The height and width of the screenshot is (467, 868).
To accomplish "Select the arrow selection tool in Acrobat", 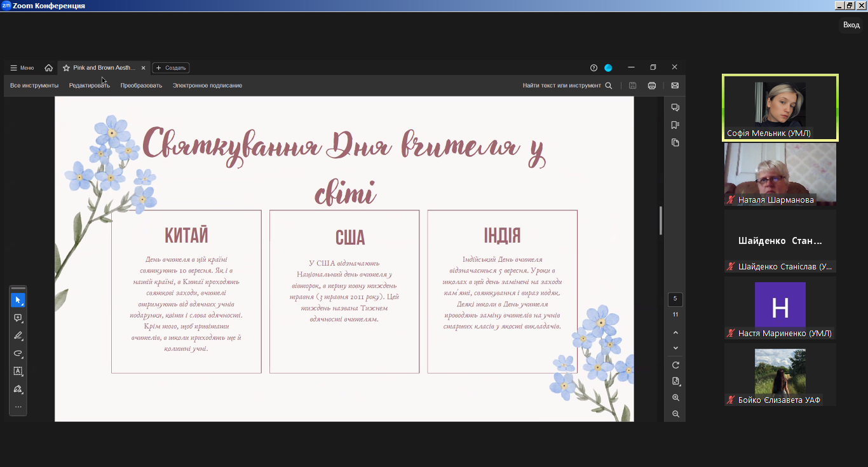I will (x=18, y=300).
